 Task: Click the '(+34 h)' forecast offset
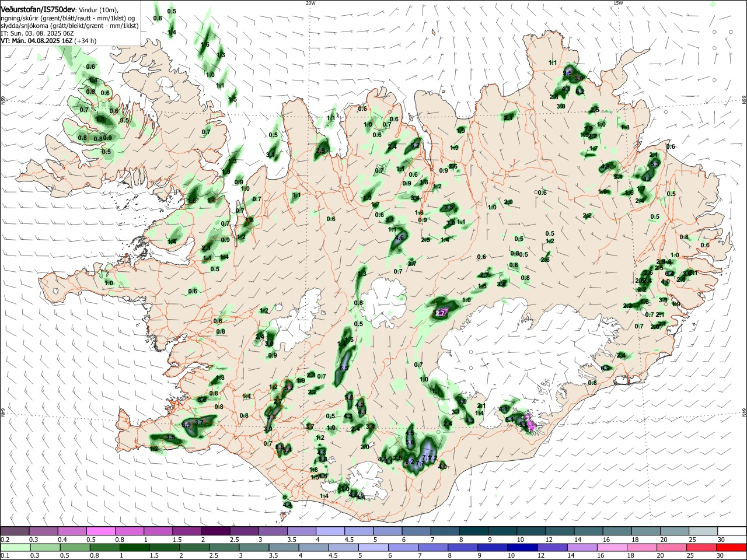coord(85,41)
